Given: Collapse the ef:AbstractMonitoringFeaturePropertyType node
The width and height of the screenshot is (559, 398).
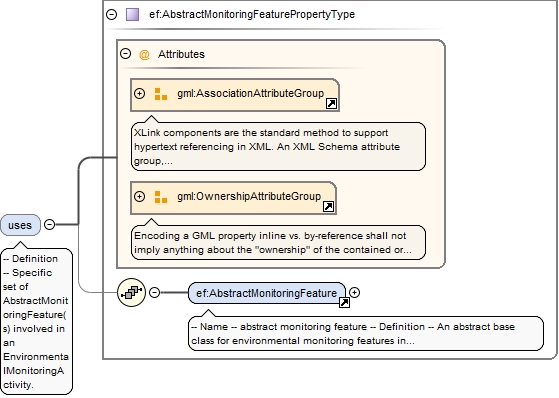Looking at the screenshot, I should (112, 15).
